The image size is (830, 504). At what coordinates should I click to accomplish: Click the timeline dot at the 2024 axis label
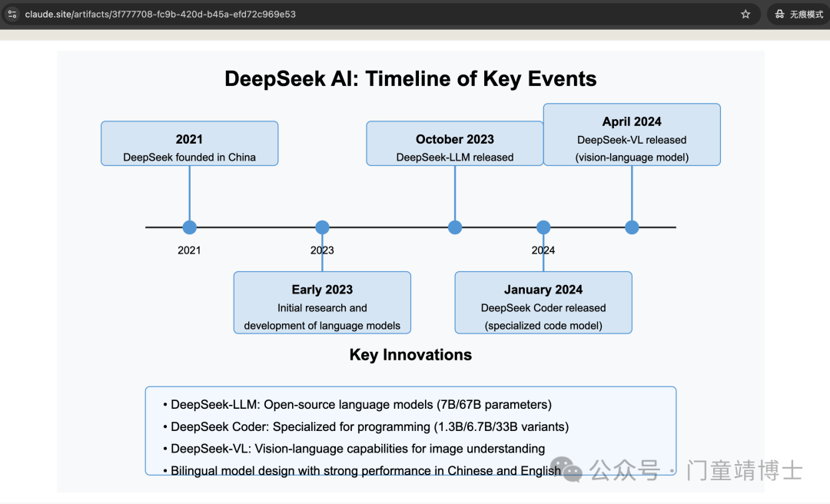click(543, 227)
